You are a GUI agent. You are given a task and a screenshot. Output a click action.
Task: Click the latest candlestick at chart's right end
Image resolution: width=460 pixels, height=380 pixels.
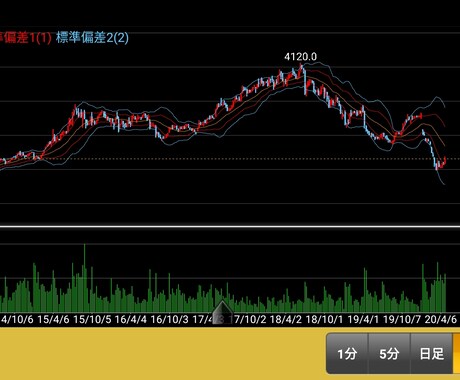pos(445,161)
